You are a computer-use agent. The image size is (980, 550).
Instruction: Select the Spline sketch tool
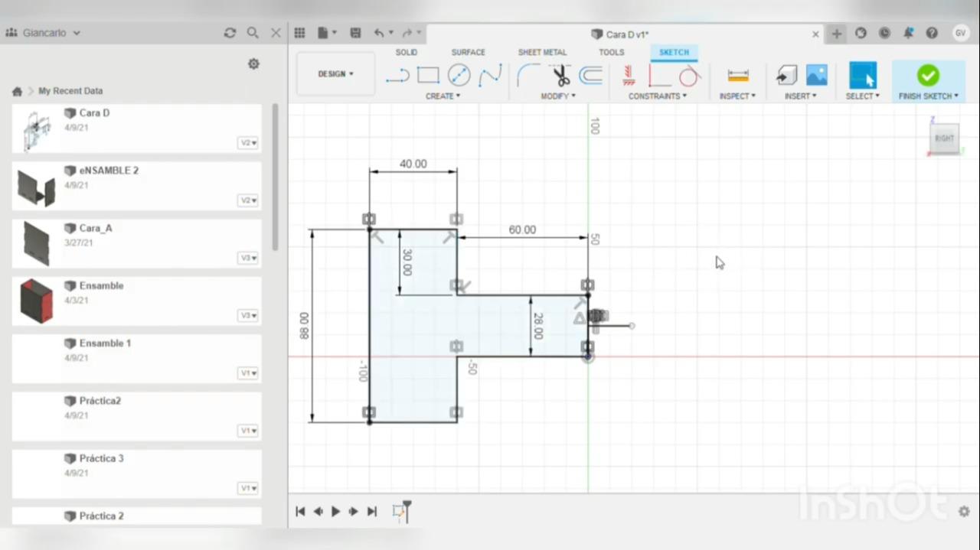click(490, 75)
